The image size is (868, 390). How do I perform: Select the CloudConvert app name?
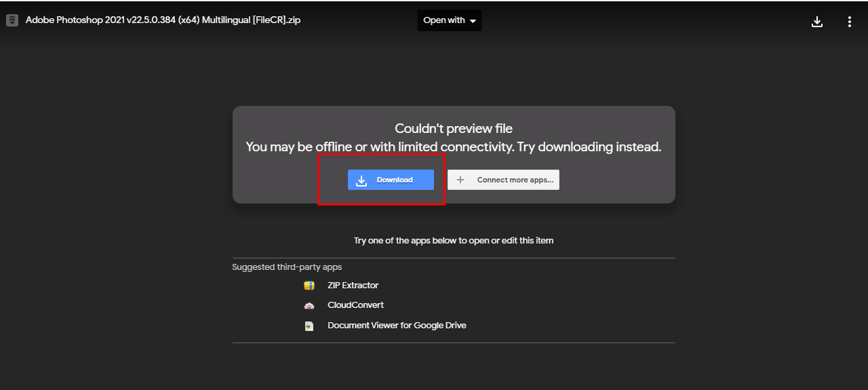click(x=355, y=305)
